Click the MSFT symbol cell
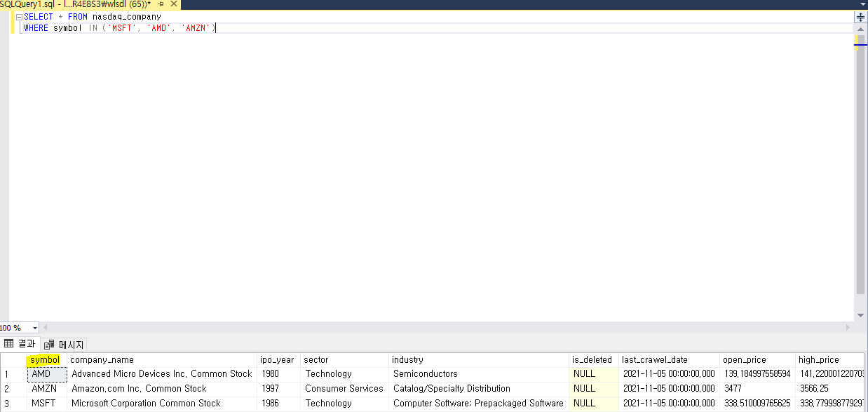The height and width of the screenshot is (412, 868). [x=46, y=404]
